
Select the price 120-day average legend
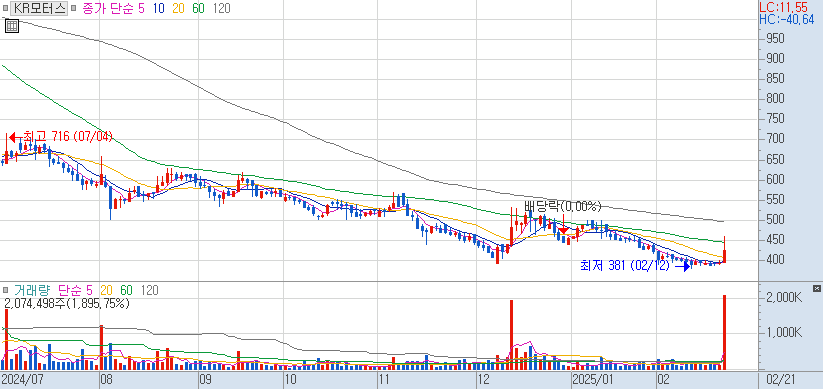click(x=221, y=8)
